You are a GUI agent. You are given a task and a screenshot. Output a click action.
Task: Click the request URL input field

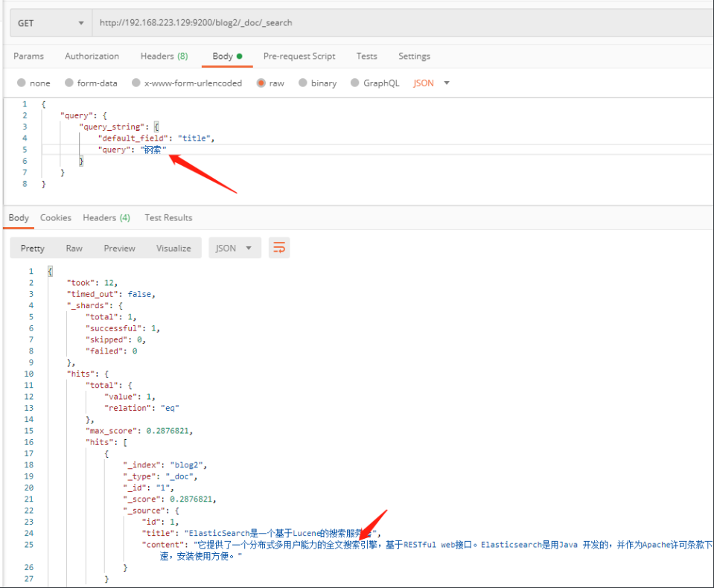coord(403,23)
